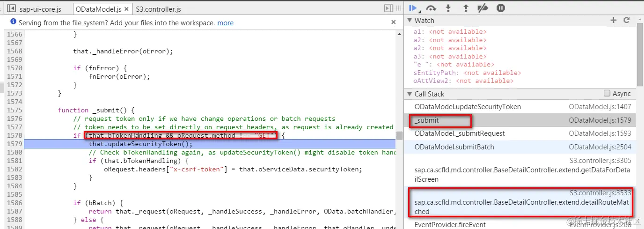Click the that.updateSecurityToken() code line
The width and height of the screenshot is (644, 229).
pyautogui.click(x=140, y=144)
